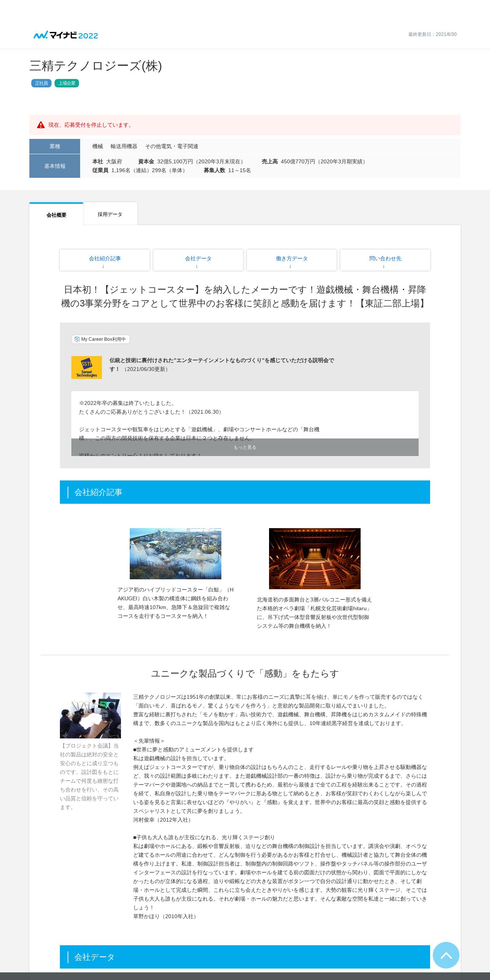Click the red warning triangle icon

(41, 125)
